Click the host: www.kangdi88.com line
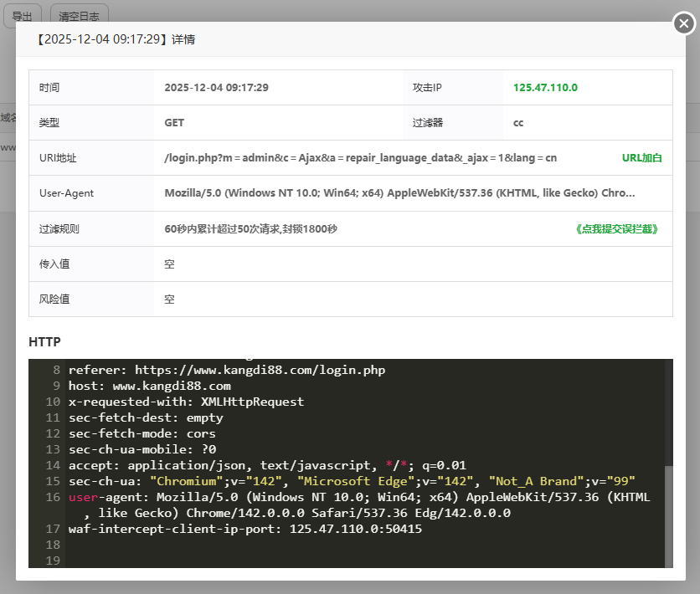Viewport: 700px width, 594px height. coord(149,386)
